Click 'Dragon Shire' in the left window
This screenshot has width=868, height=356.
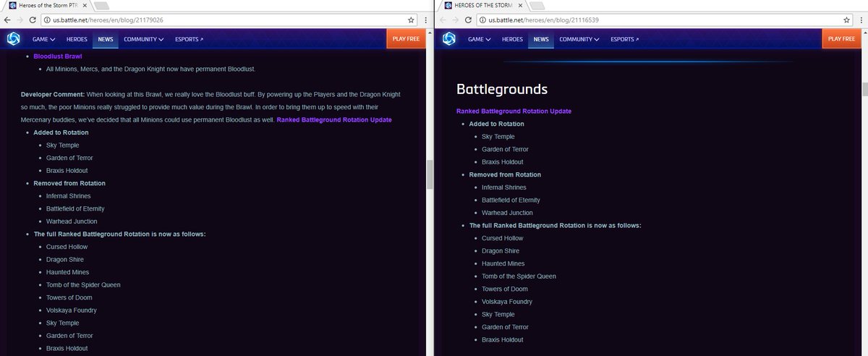pos(64,260)
